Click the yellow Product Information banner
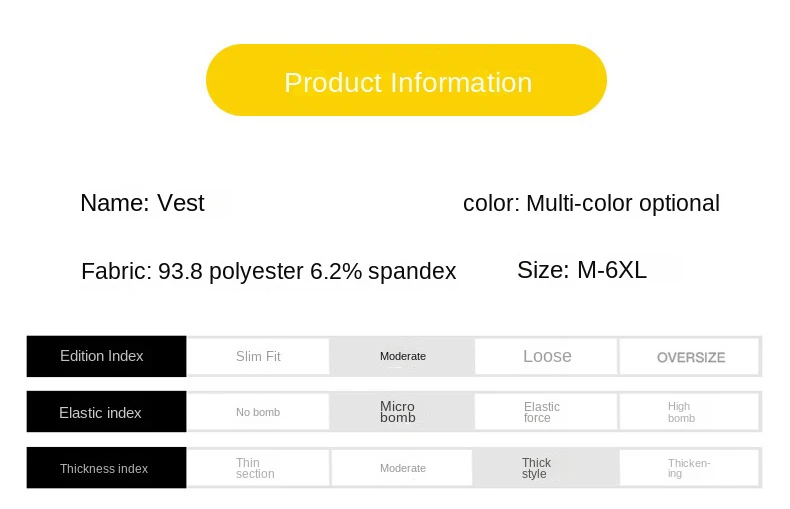 click(x=406, y=81)
